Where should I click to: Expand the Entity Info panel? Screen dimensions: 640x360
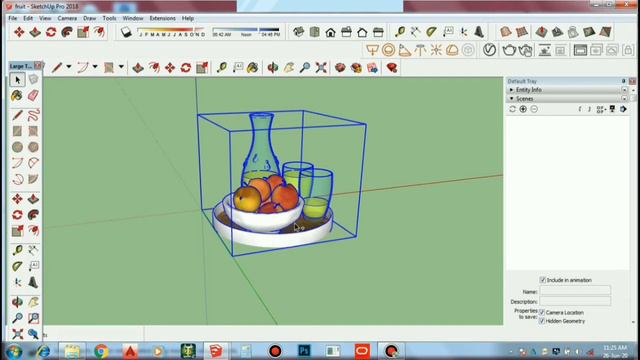pos(511,90)
